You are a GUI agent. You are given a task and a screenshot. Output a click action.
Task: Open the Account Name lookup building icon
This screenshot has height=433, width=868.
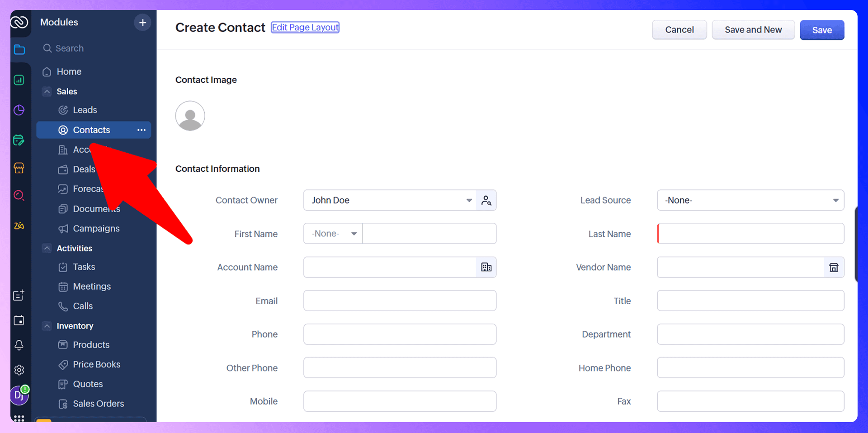(486, 267)
